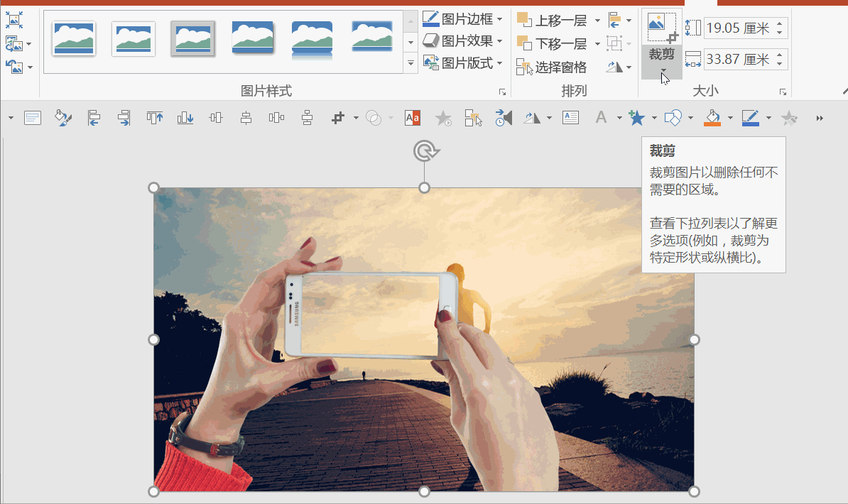Show more quick toolbar commands overflow arrows

coord(820,118)
